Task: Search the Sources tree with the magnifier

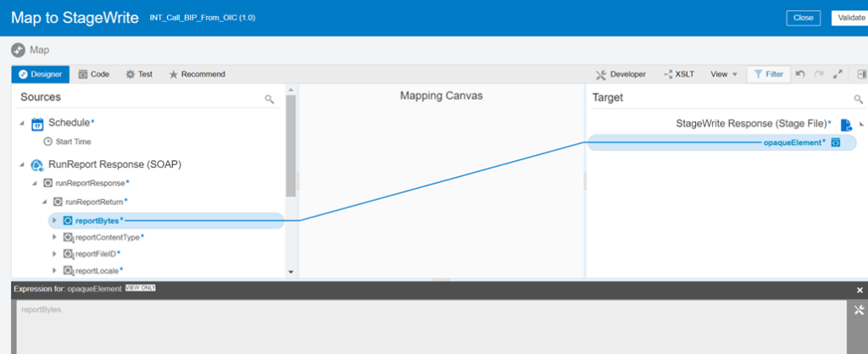Action: 270,99
